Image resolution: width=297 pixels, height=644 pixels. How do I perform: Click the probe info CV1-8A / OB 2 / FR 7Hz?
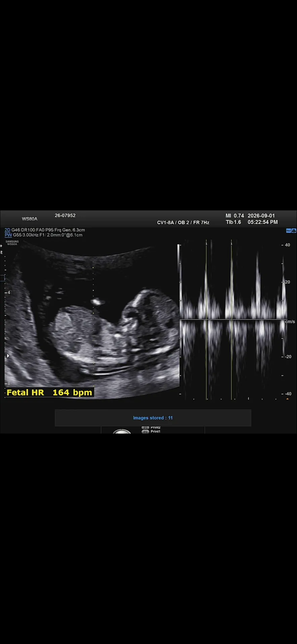pyautogui.click(x=183, y=222)
